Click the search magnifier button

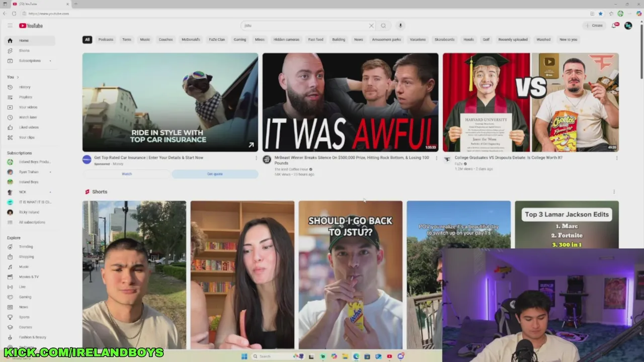[383, 26]
